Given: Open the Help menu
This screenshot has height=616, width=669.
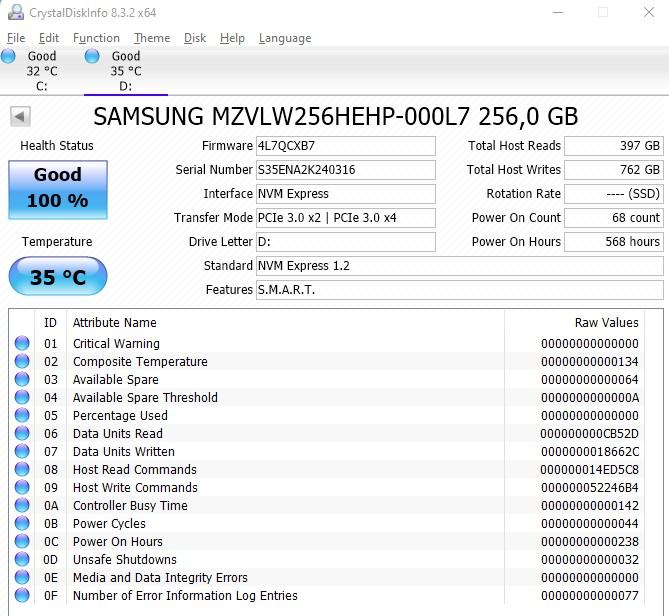Looking at the screenshot, I should (x=233, y=38).
